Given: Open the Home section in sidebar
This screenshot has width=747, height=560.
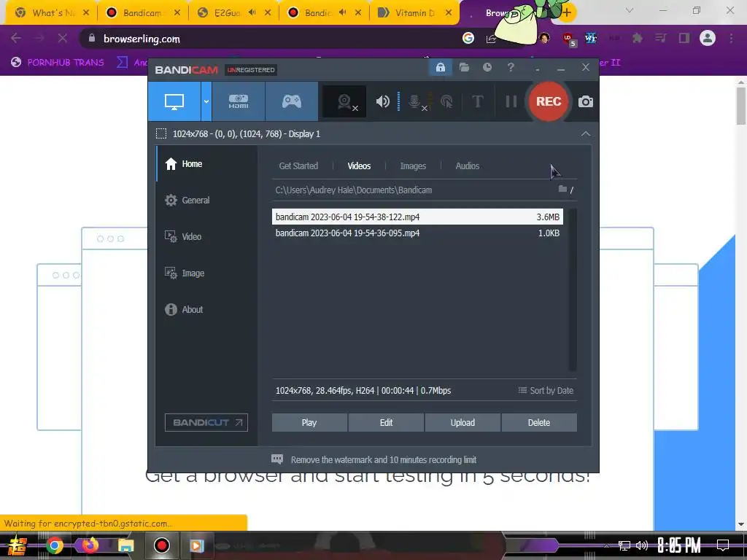Looking at the screenshot, I should [206, 164].
